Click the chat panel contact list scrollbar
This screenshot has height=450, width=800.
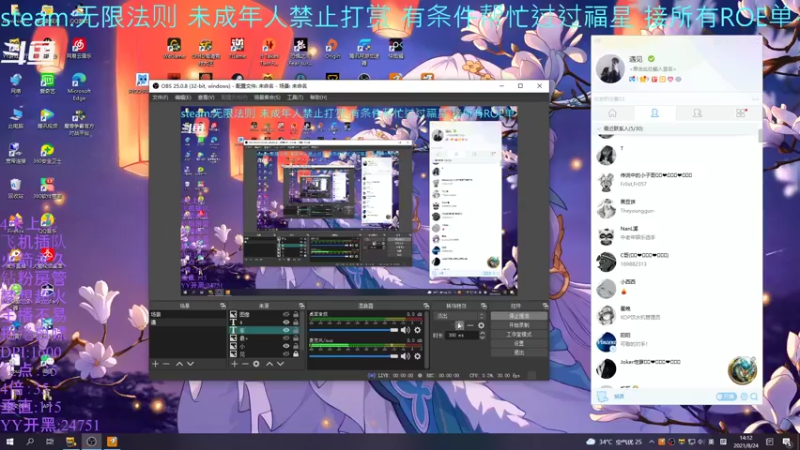click(x=760, y=136)
